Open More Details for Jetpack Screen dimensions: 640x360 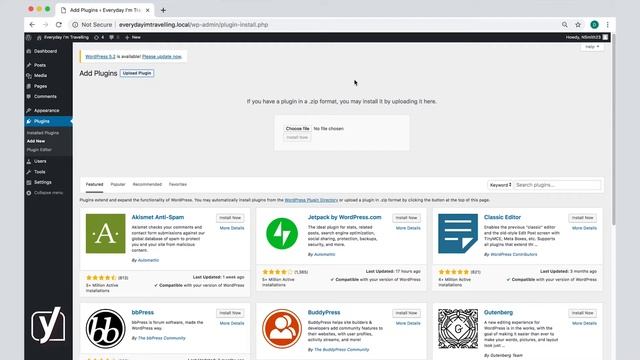click(x=408, y=228)
